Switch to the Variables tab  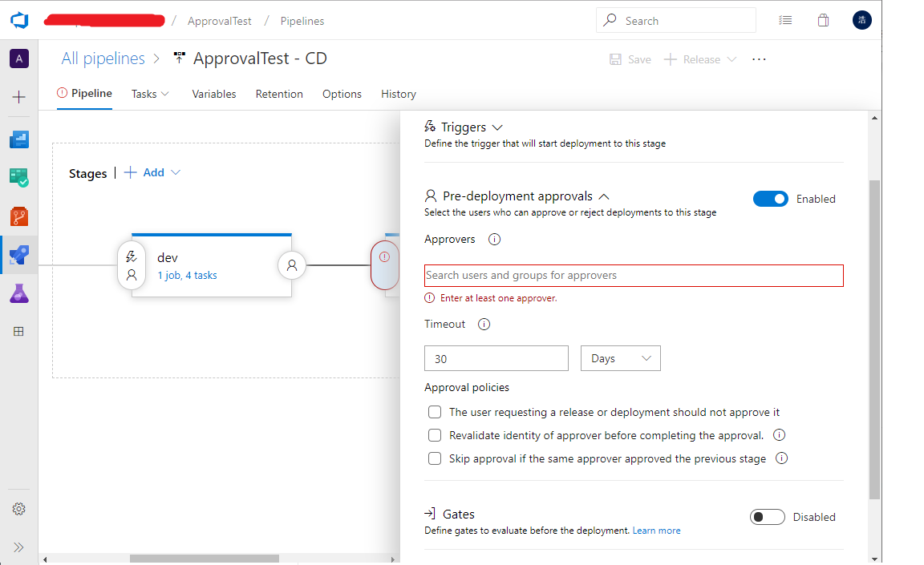pyautogui.click(x=214, y=95)
